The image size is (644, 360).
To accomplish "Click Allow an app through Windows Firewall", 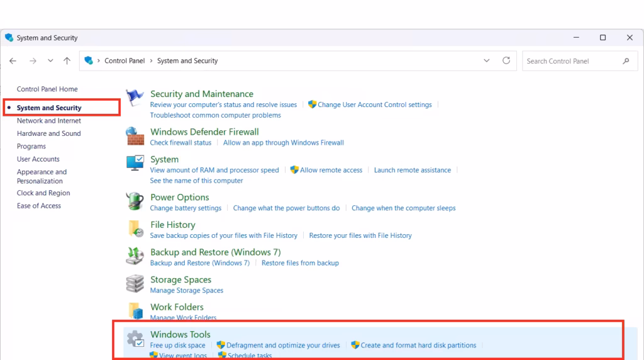I will tap(284, 143).
